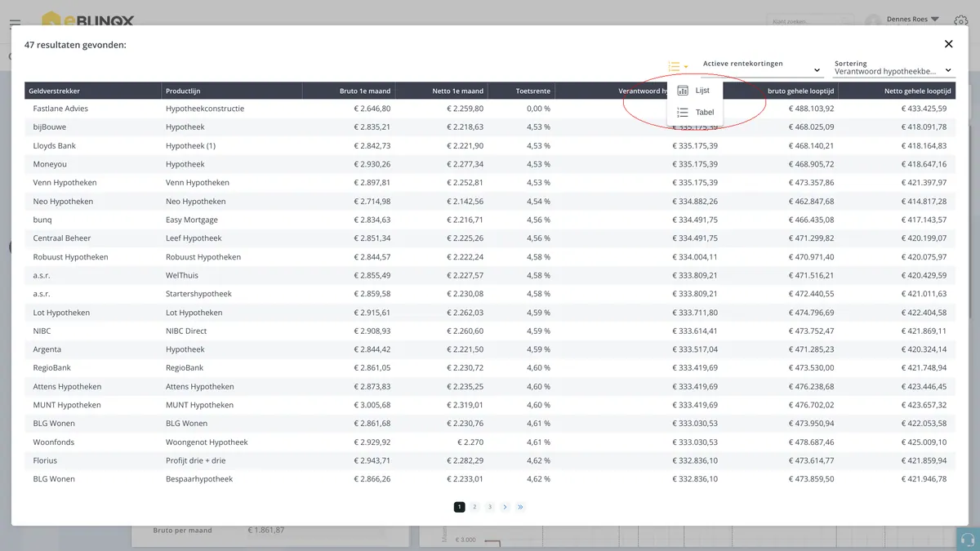Sort by the Productlijn column header
The height and width of the screenshot is (551, 980).
(232, 91)
